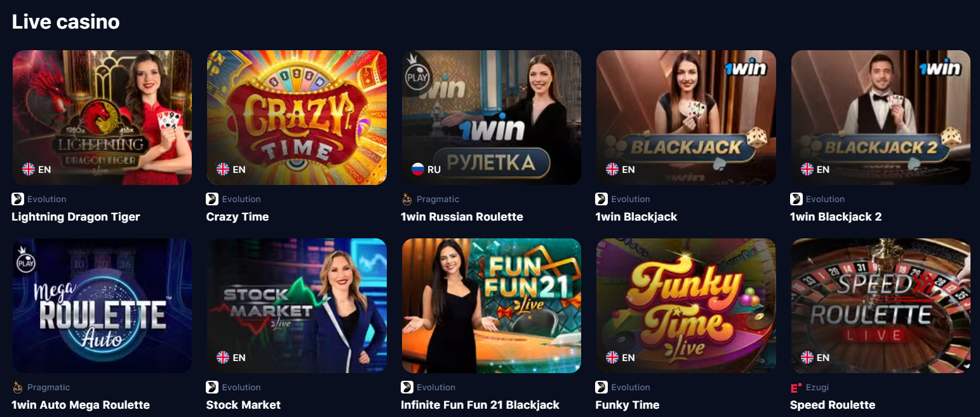Open the Fun Fun 21 Live thumbnail
Screen dimensions: 980x417
(492, 306)
